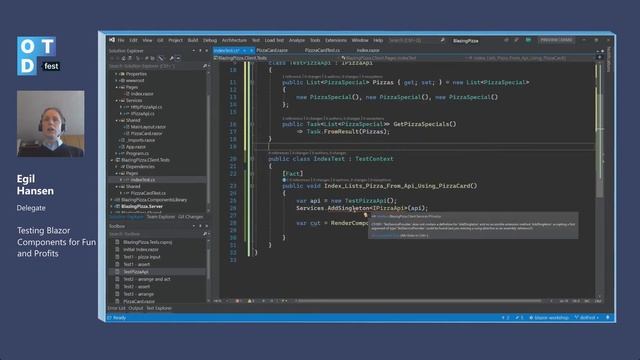Expand BlazingPizza.Server project

click(x=111, y=207)
